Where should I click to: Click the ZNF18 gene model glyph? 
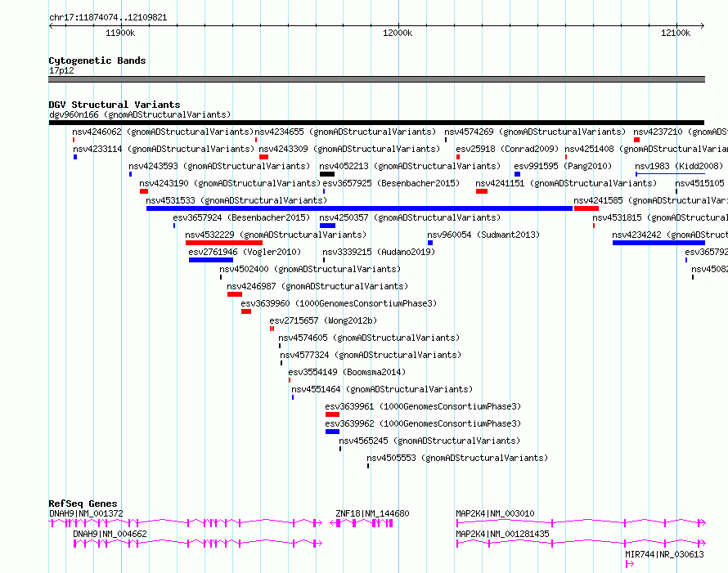362,523
